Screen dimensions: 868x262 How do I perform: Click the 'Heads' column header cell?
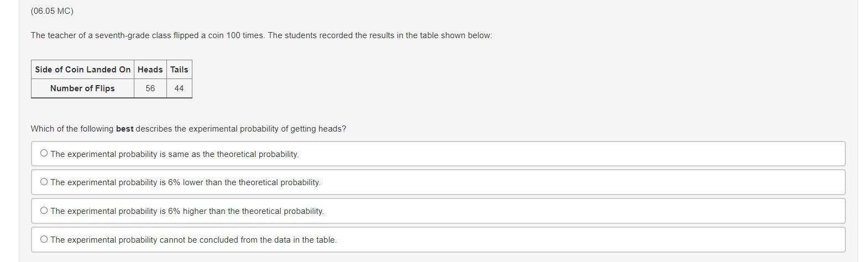pyautogui.click(x=150, y=70)
